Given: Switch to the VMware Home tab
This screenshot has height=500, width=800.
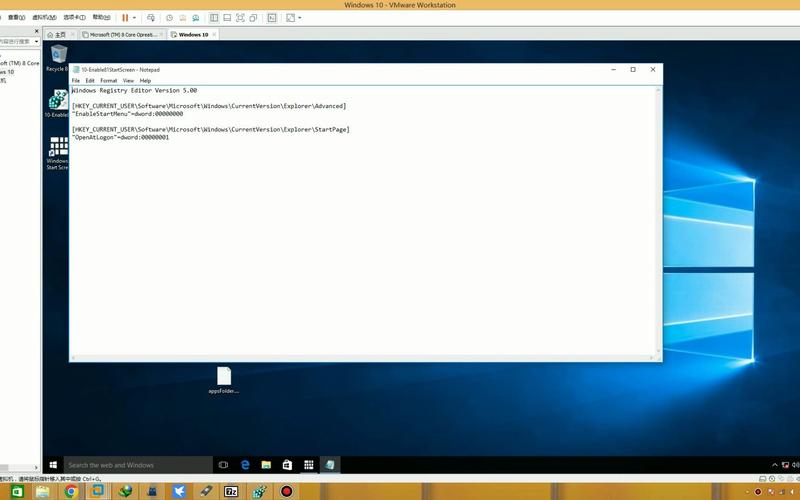Looking at the screenshot, I should 60,34.
